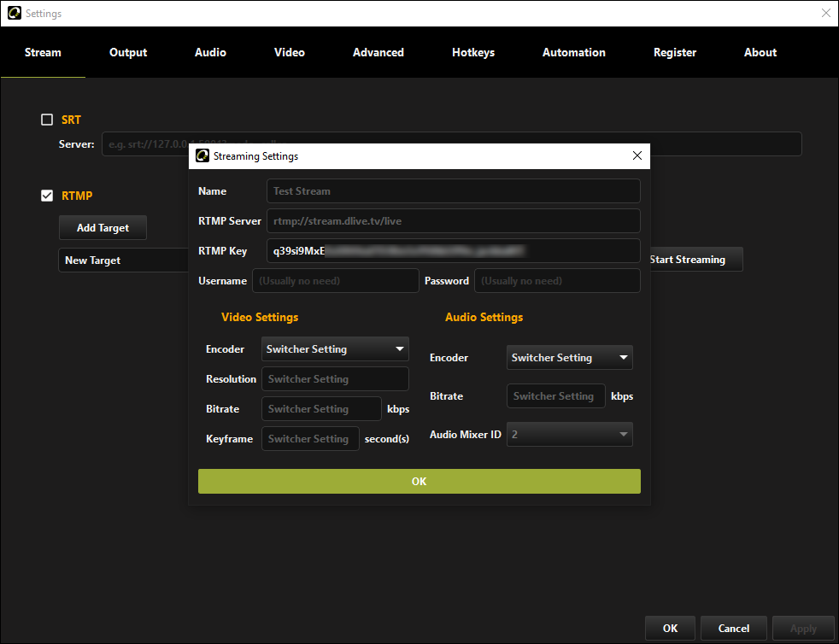The height and width of the screenshot is (644, 839).
Task: Focus the Username input field
Action: click(336, 281)
